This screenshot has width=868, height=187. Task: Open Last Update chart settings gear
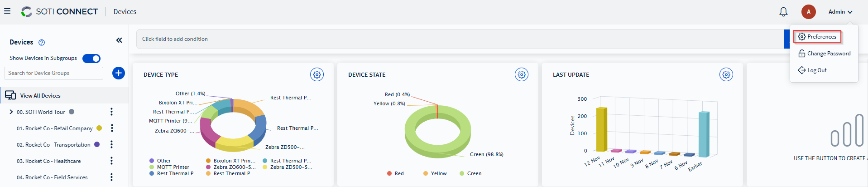click(x=726, y=74)
